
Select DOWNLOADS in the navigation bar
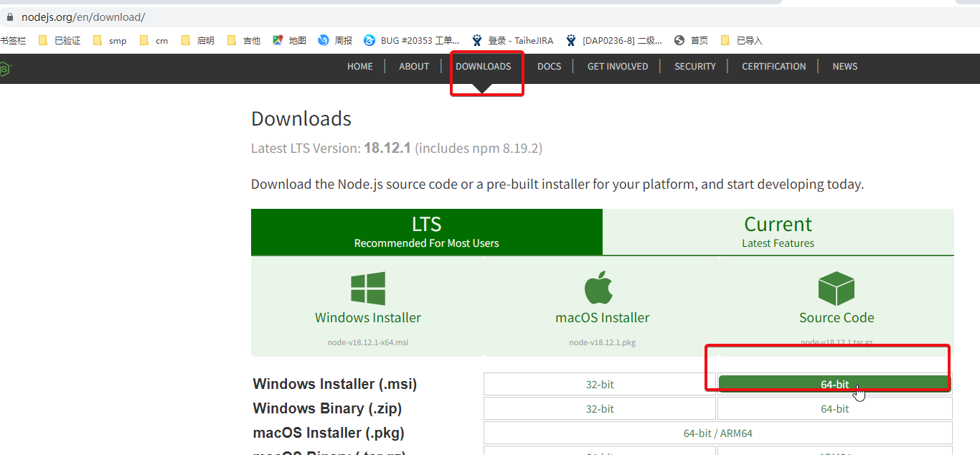click(484, 66)
